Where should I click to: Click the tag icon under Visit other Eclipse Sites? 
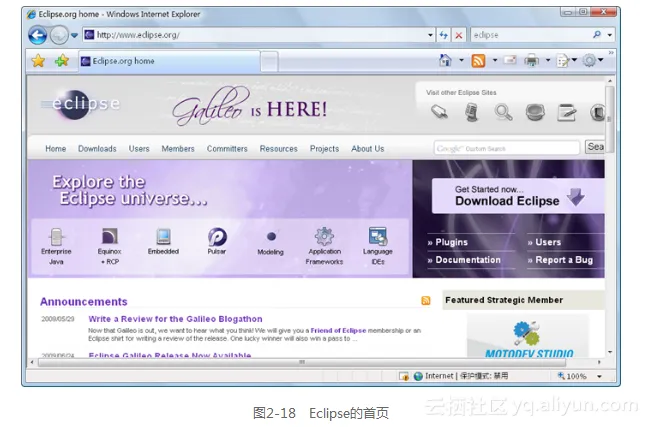coord(439,112)
